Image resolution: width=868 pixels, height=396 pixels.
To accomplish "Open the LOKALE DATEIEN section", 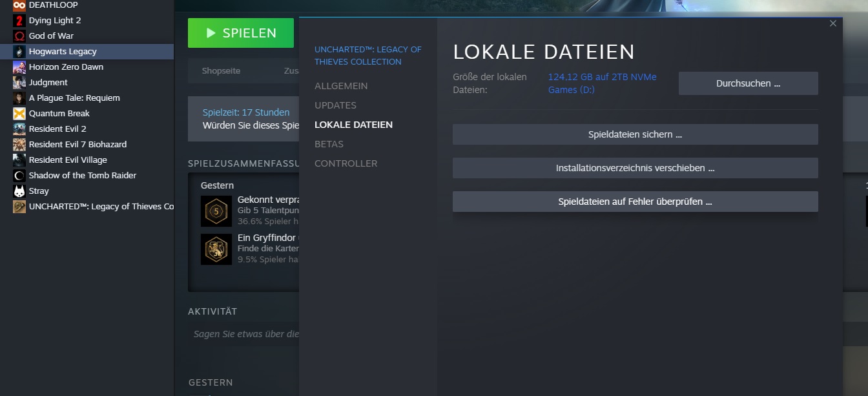I will [353, 125].
